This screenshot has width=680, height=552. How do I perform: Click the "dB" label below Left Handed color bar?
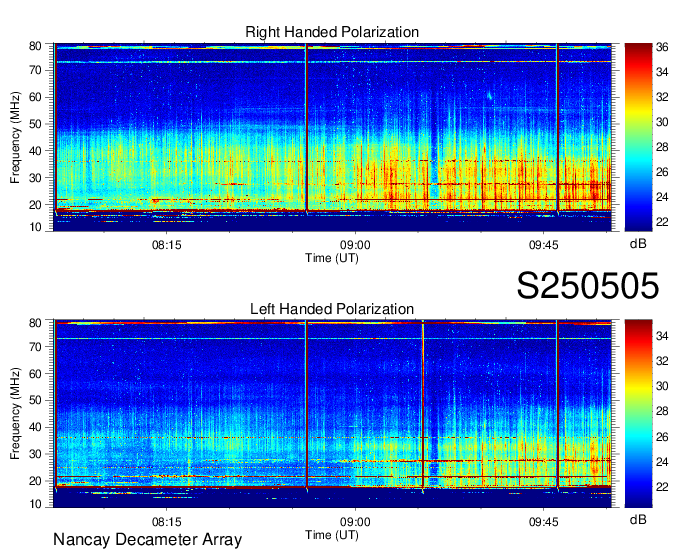(x=638, y=519)
